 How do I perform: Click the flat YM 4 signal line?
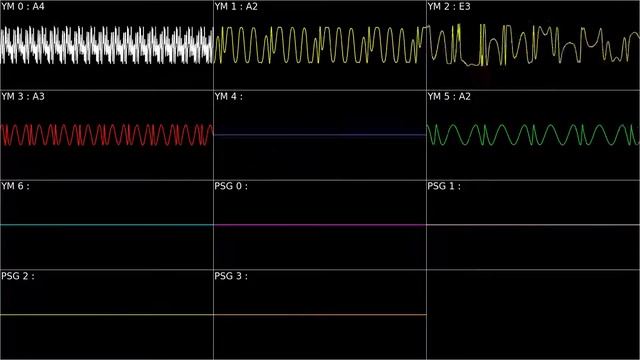[320, 135]
